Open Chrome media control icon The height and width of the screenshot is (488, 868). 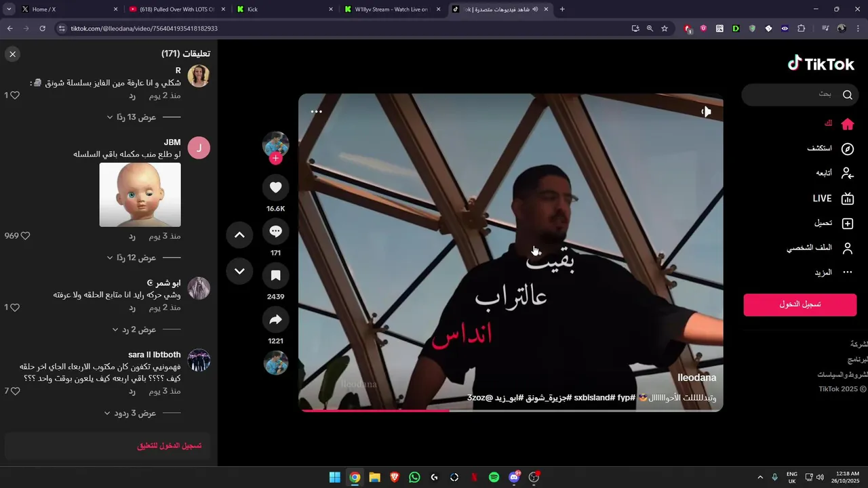tap(825, 28)
